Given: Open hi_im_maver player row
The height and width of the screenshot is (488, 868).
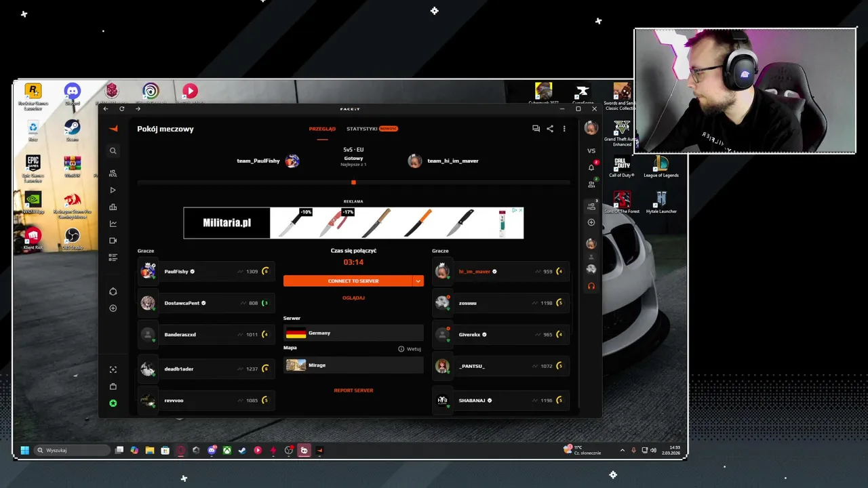Looking at the screenshot, I should [x=500, y=271].
